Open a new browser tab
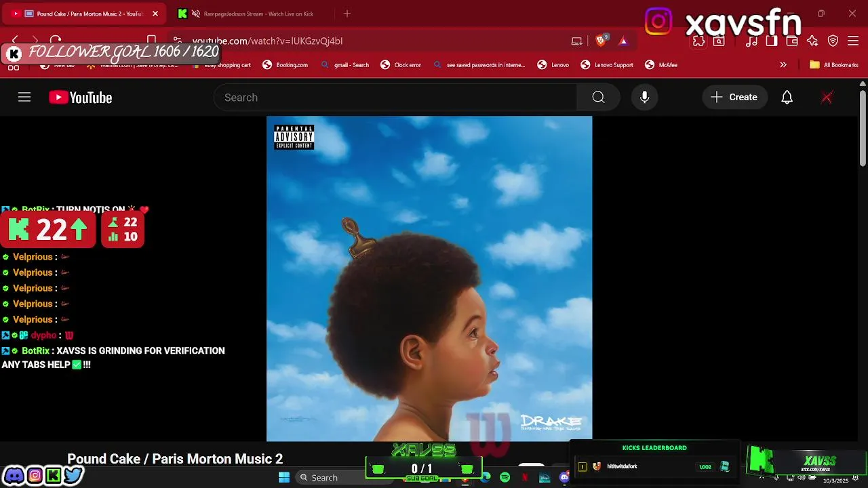Screen dimensions: 868x488 347,14
